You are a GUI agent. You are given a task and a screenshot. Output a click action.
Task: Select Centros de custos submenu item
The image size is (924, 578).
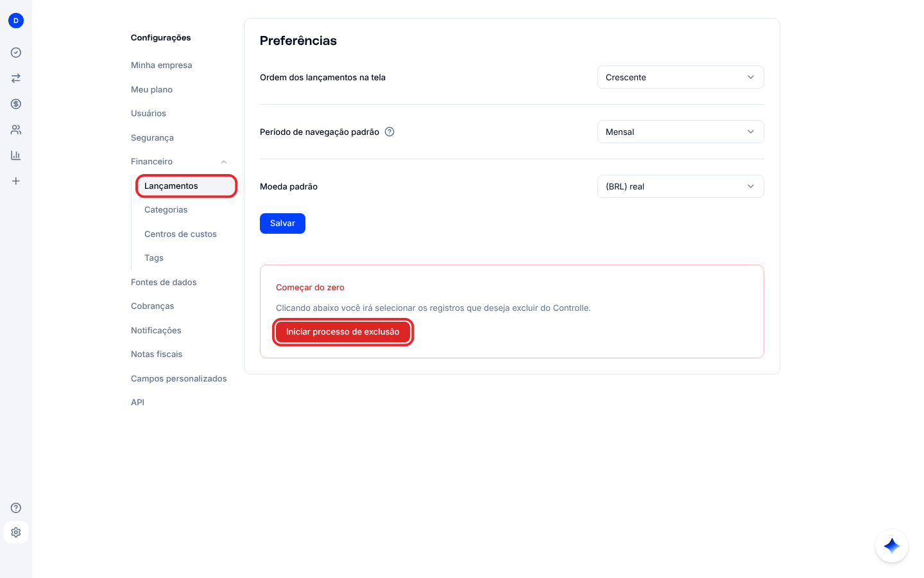pos(181,234)
